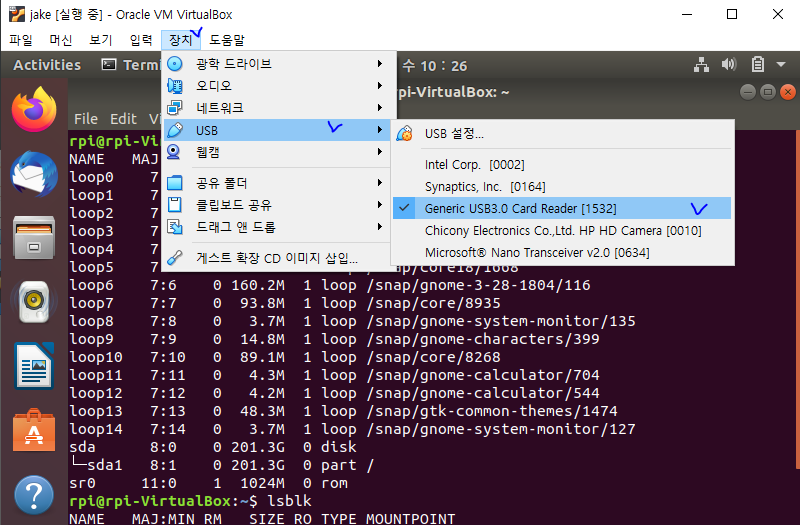The height and width of the screenshot is (525, 800).
Task: Click the network adapters icon
Action: (174, 108)
